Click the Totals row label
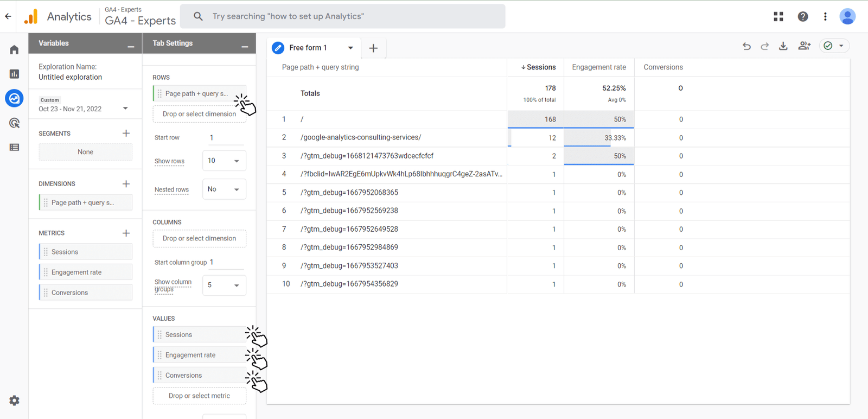Viewport: 868px width, 419px height. pos(310,93)
